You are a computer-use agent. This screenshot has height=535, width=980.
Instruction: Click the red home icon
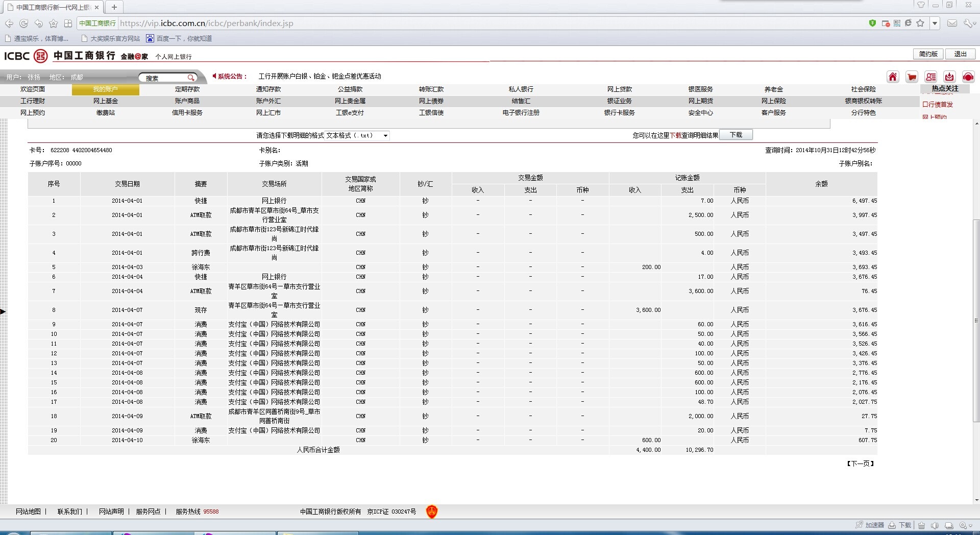click(x=893, y=77)
